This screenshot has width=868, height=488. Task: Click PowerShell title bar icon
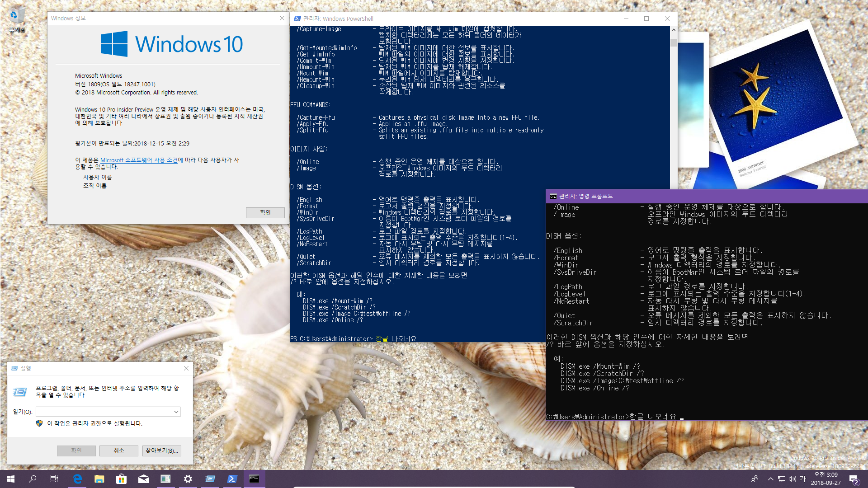pos(297,19)
